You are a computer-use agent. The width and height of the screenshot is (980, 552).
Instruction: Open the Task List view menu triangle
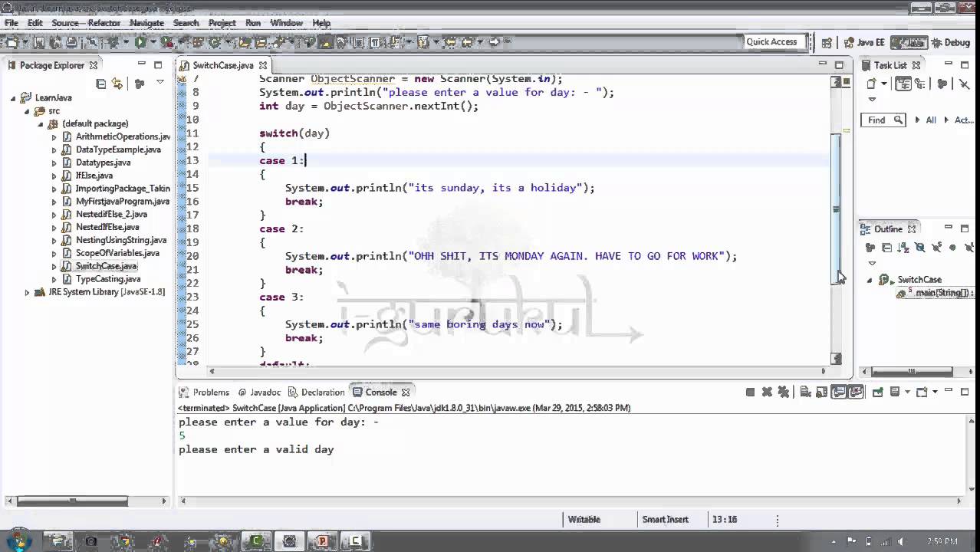coord(872,100)
